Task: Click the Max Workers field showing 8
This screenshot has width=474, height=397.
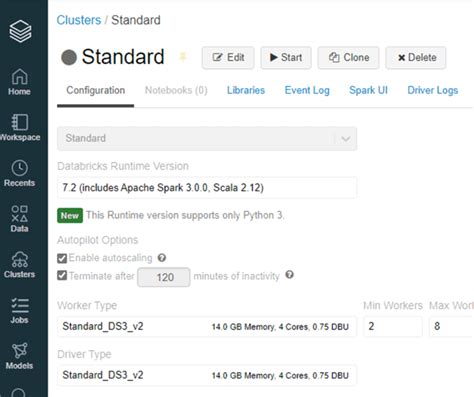Action: click(451, 326)
